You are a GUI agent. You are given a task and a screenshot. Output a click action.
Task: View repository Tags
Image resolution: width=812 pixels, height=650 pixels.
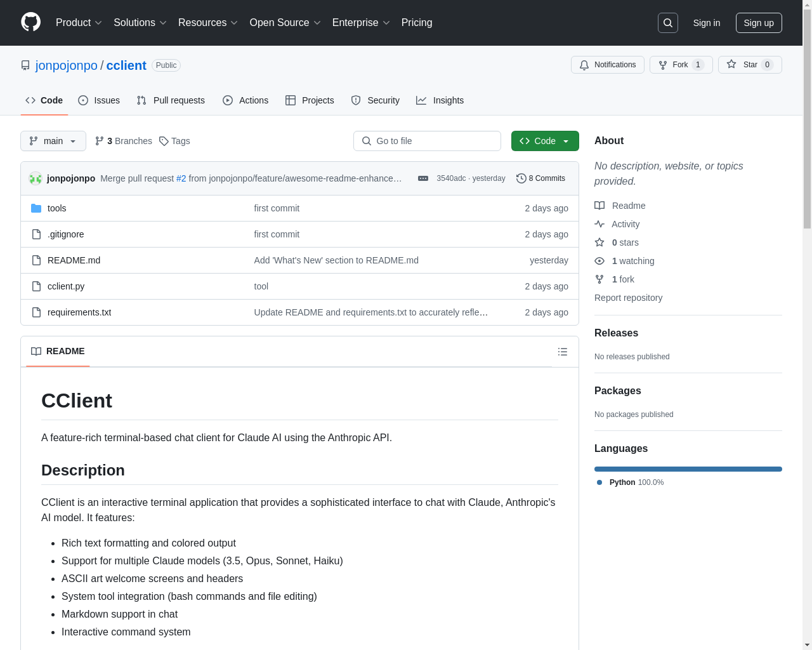coord(174,141)
